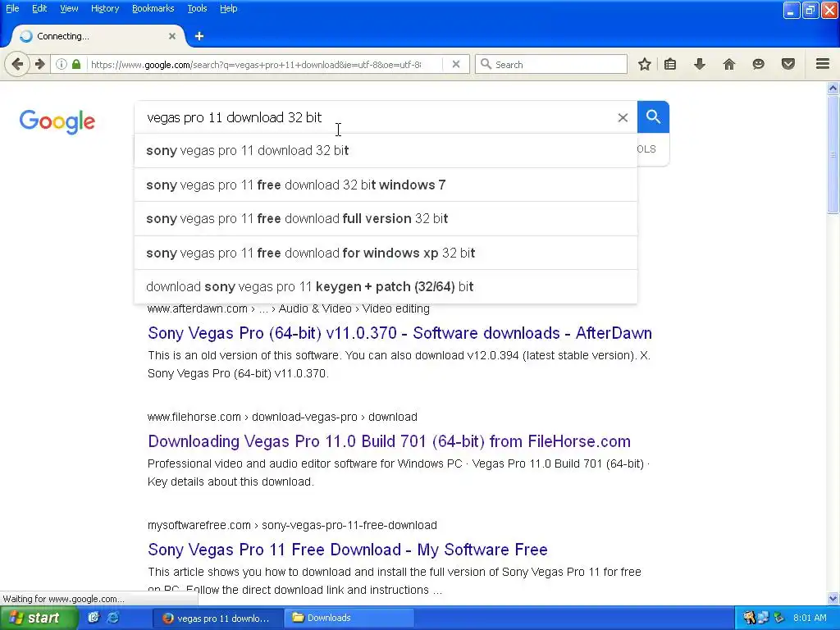Click the vertical scrollbar thumb
Viewport: 840px width, 630px height.
pos(833,154)
